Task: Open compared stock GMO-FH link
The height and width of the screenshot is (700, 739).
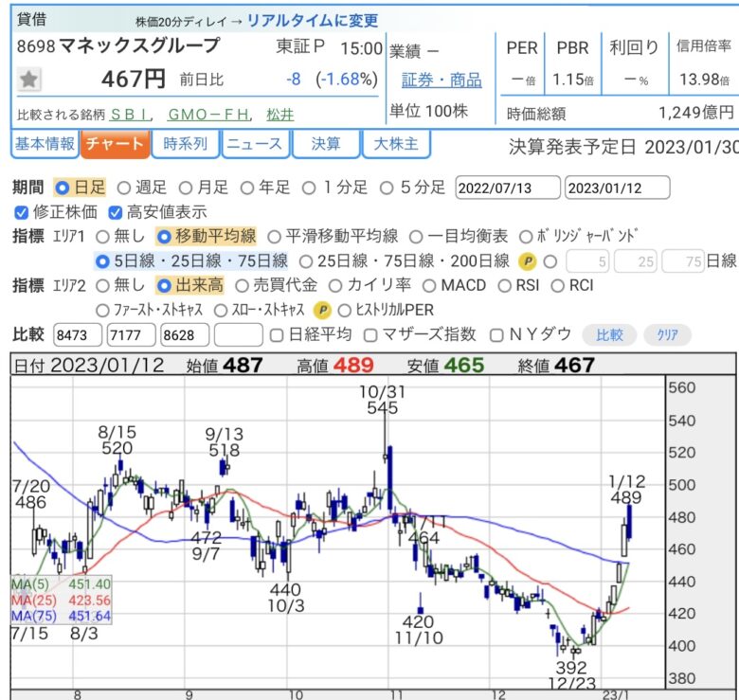Action: point(208,115)
